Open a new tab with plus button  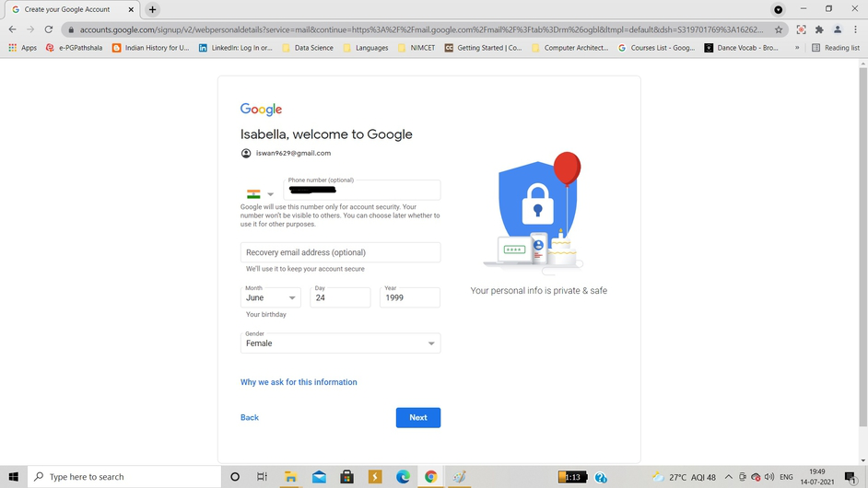152,9
